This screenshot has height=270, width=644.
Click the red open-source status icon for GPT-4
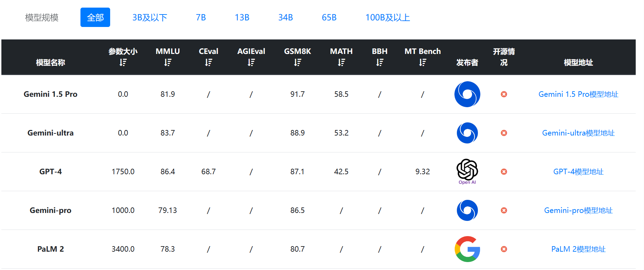coord(504,171)
